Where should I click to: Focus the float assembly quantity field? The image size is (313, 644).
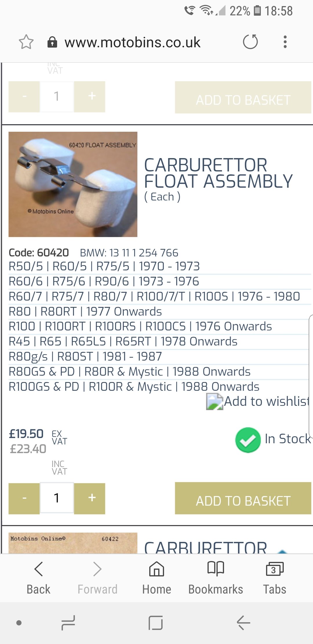pos(57,498)
